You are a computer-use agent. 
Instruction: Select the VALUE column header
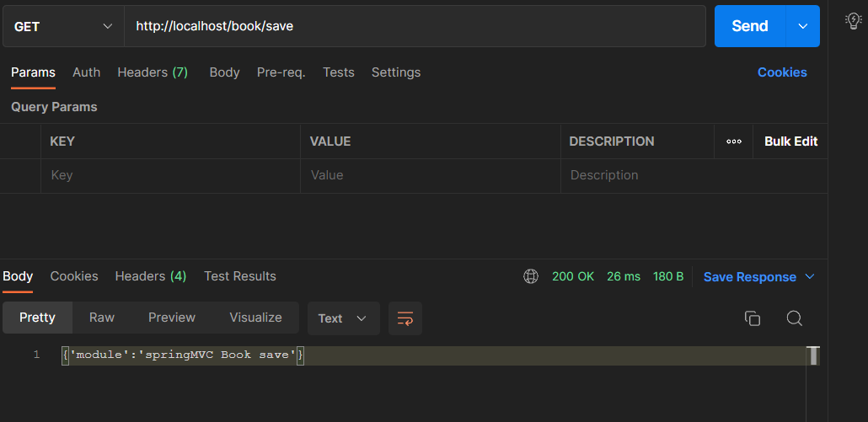coord(330,142)
